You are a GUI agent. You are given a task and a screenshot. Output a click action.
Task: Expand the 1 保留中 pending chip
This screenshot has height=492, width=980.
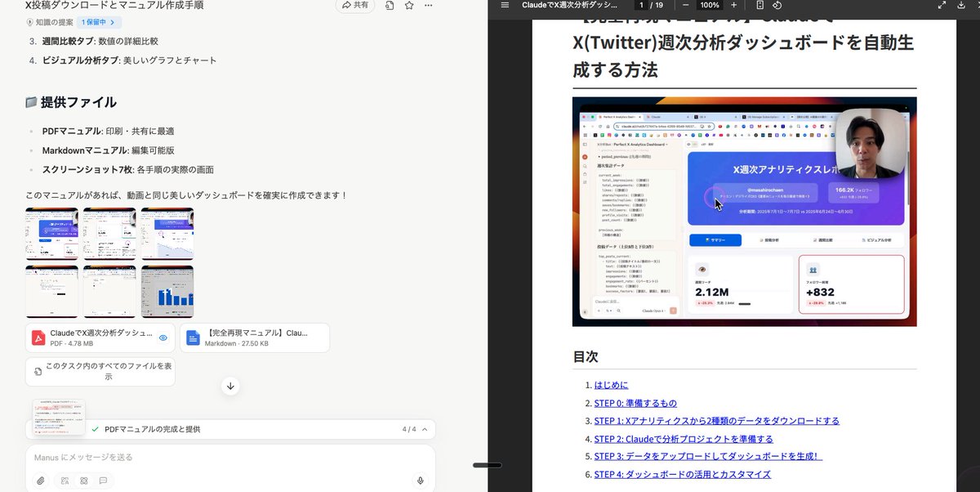(99, 22)
